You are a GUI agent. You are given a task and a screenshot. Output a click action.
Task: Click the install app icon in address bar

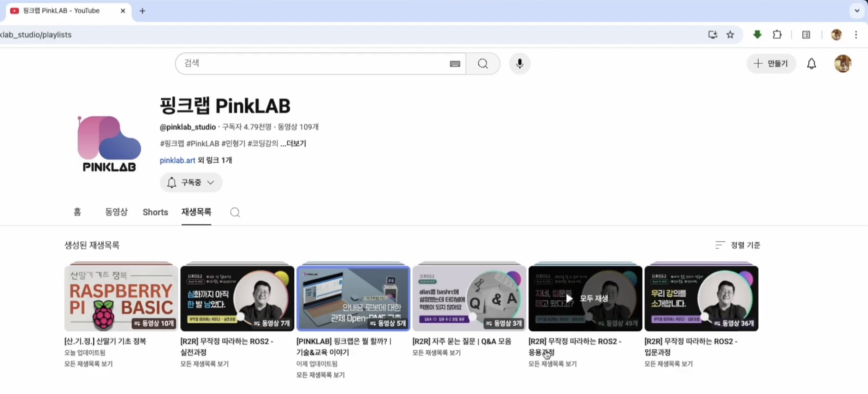(x=713, y=34)
